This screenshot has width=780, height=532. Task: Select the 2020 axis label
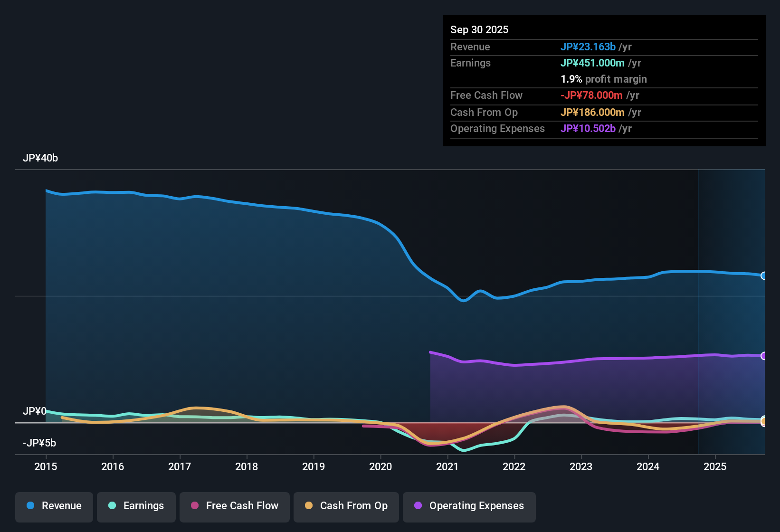click(x=381, y=467)
